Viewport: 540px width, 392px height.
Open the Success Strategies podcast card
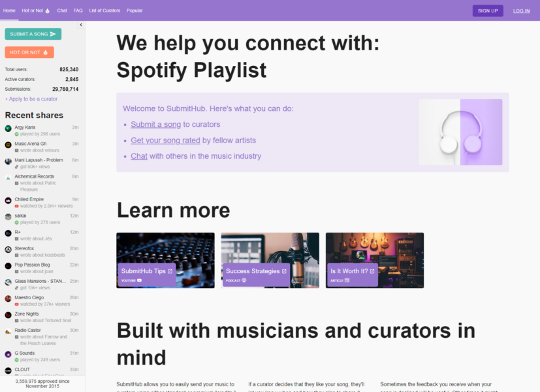[x=270, y=260]
